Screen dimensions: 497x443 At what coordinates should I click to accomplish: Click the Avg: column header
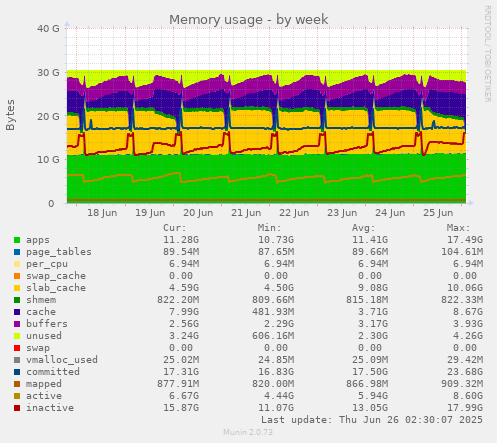[364, 228]
